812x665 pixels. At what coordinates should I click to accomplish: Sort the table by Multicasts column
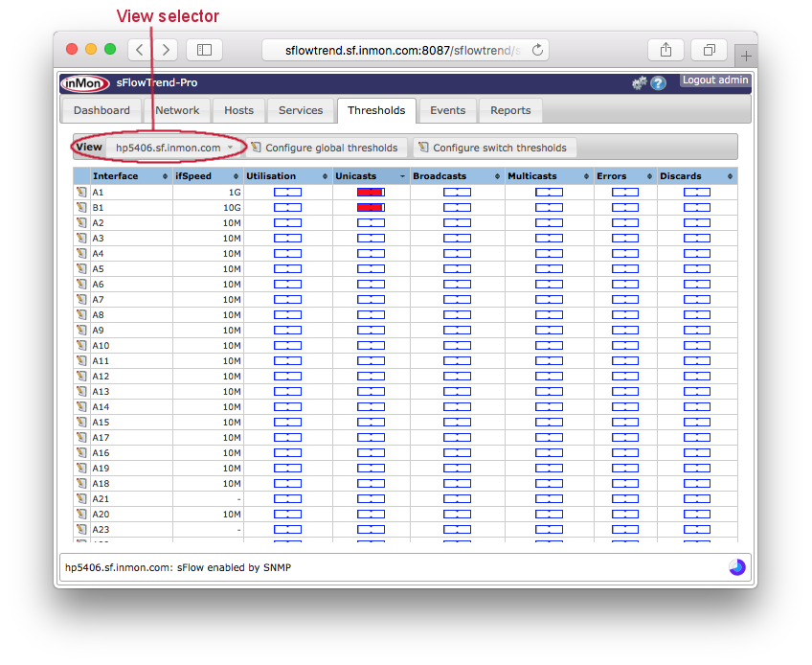(549, 176)
